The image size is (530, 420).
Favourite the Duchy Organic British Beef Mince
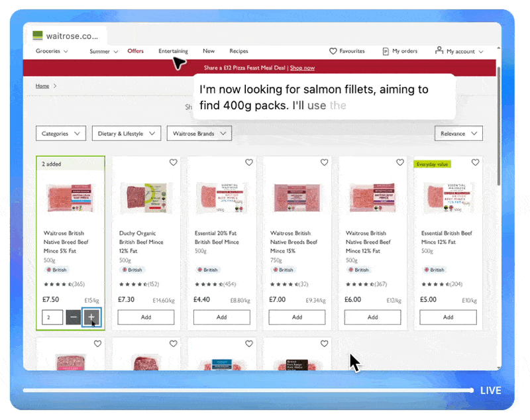pyautogui.click(x=174, y=162)
